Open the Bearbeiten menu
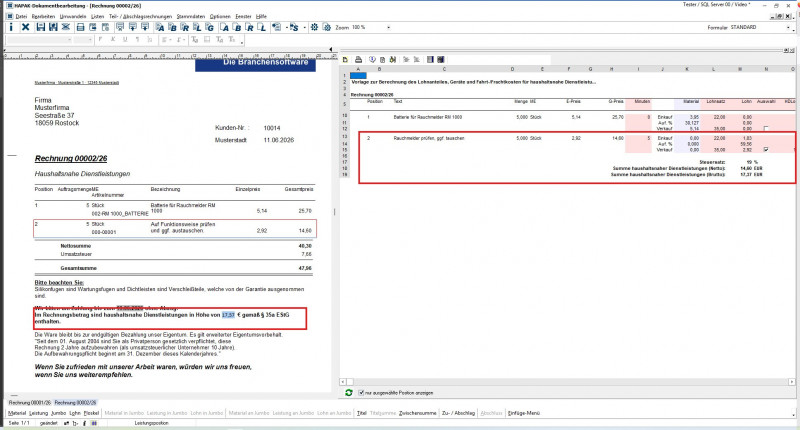The height and width of the screenshot is (430, 800). 43,16
